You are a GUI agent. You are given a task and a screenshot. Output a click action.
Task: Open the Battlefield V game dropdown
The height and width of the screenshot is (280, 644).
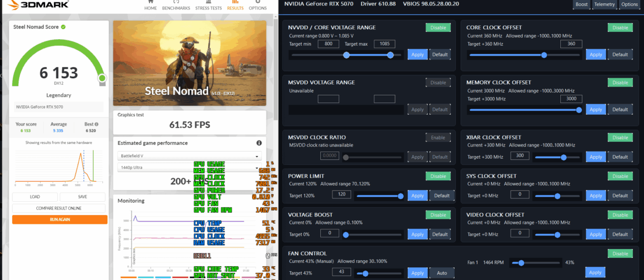pos(189,156)
